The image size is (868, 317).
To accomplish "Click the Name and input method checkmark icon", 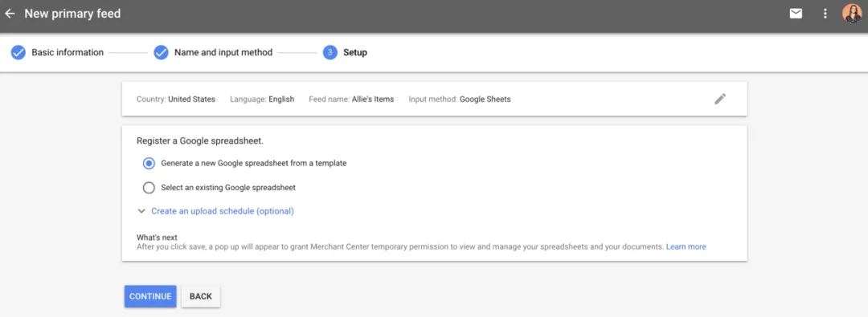I will click(161, 52).
